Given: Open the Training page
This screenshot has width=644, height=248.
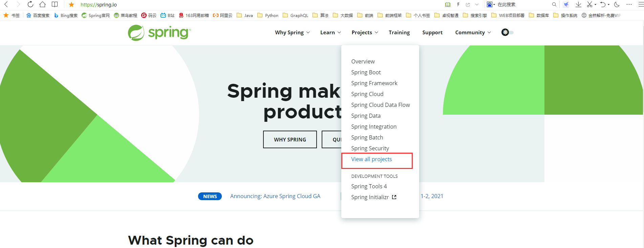Looking at the screenshot, I should click(x=399, y=32).
